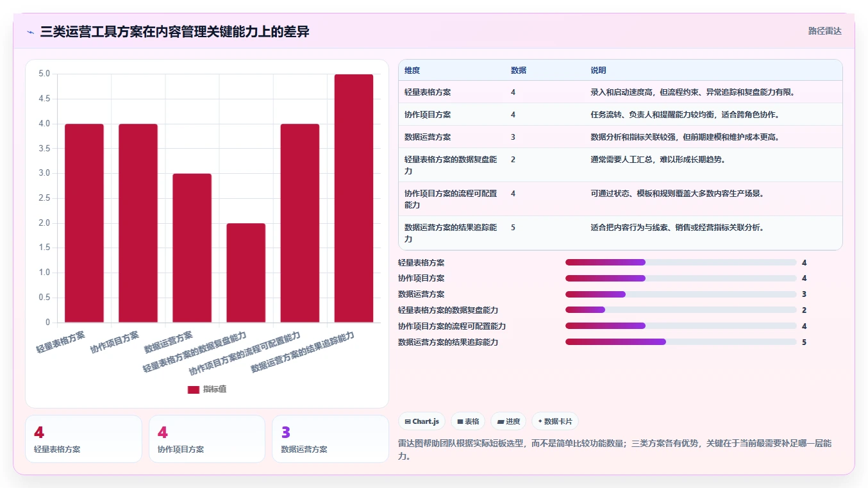Viewport: 868px width, 488px height.
Task: Click the 2.5 label on the y-axis
Action: 44,198
